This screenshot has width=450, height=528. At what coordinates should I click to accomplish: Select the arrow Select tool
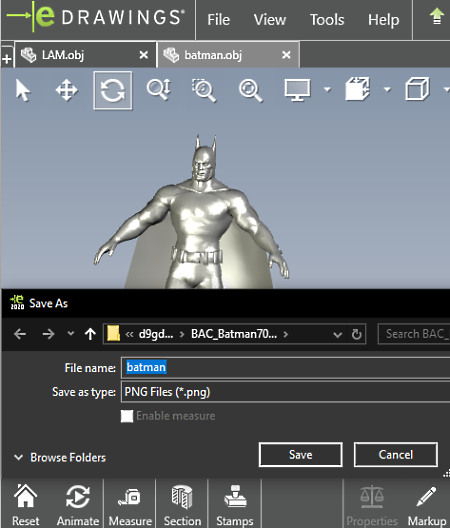click(x=23, y=90)
